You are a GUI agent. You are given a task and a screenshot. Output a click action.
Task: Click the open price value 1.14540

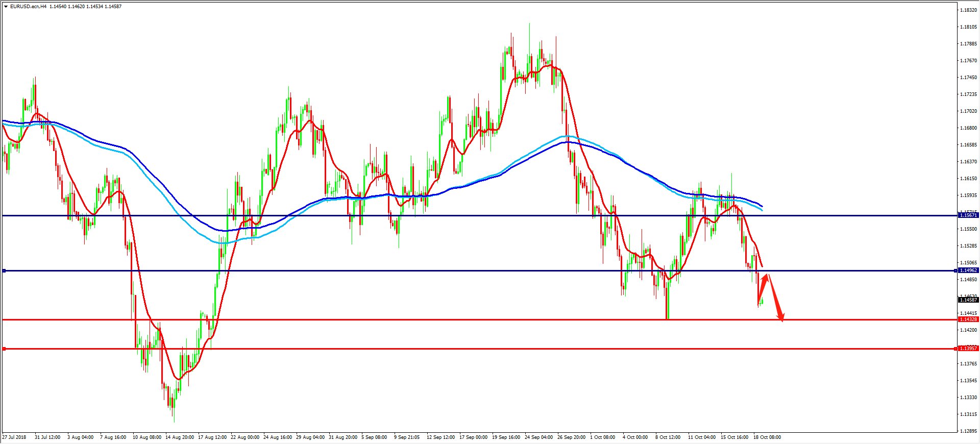point(58,7)
